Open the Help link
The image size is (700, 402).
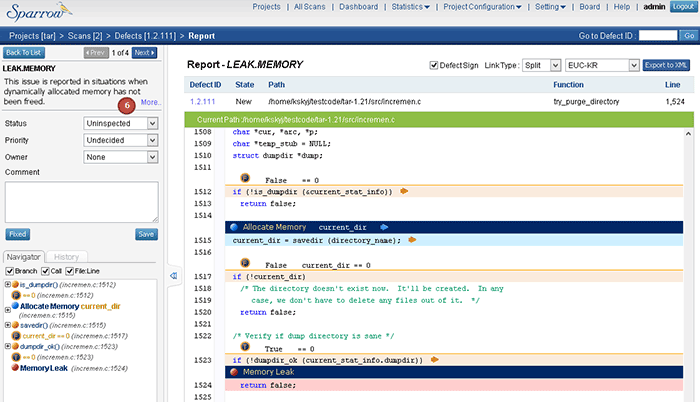(621, 7)
